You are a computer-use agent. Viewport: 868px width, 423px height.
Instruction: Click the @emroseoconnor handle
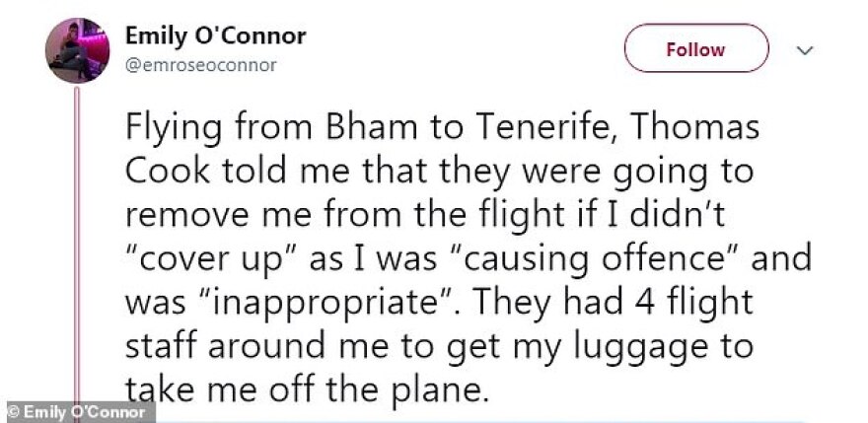(x=200, y=65)
